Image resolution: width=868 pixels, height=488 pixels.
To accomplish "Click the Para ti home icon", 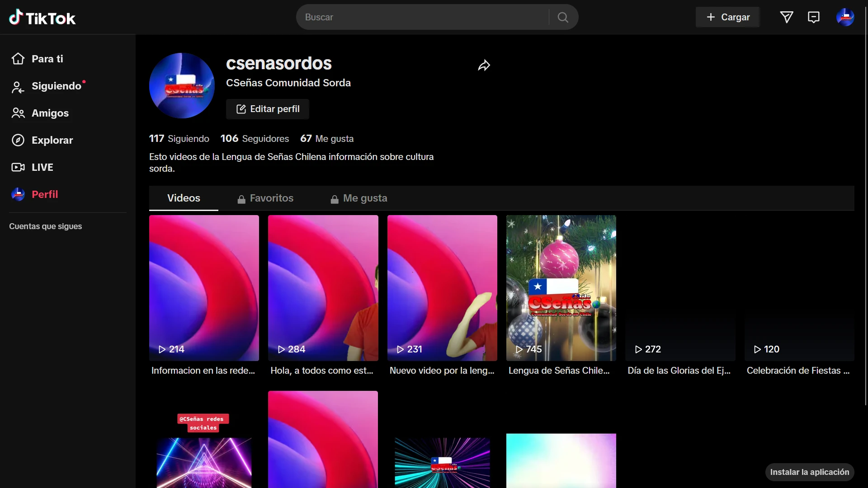I will tap(18, 59).
